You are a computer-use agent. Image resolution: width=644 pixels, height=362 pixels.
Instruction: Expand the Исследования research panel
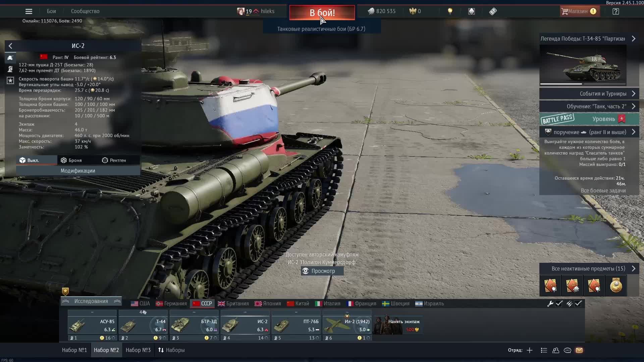pos(91,301)
